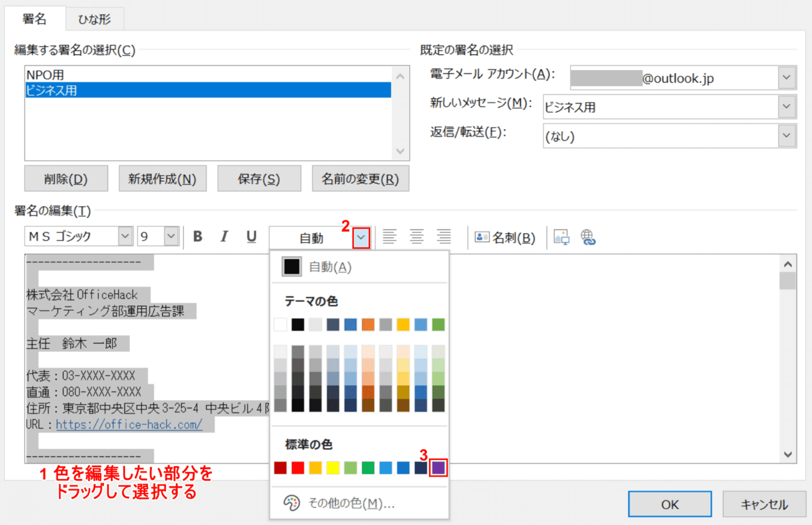
Task: Expand the MS ゴシック font name dropdown
Action: tap(125, 237)
